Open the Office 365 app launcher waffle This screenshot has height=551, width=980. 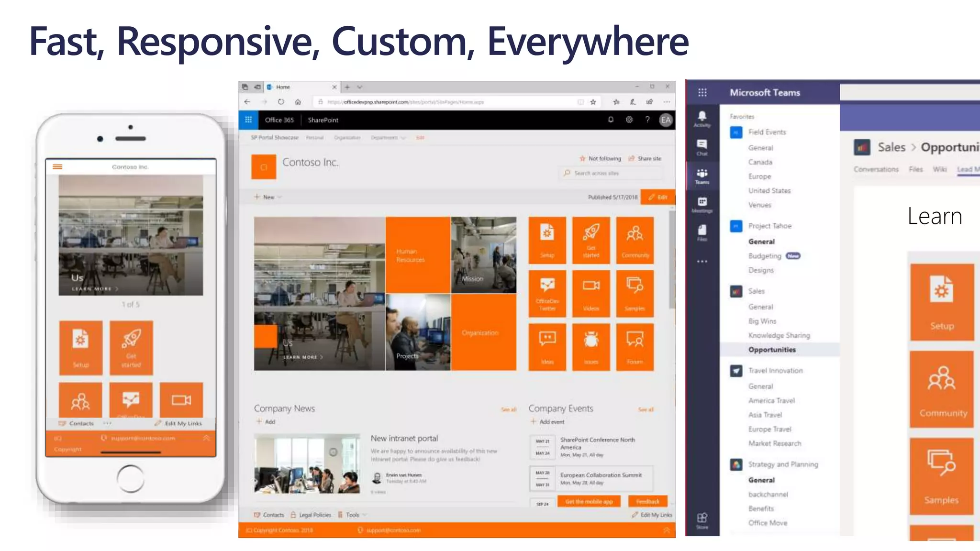[x=248, y=120]
